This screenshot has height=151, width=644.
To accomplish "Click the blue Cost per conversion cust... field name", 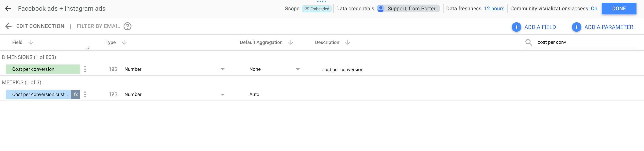I will 38,94.
